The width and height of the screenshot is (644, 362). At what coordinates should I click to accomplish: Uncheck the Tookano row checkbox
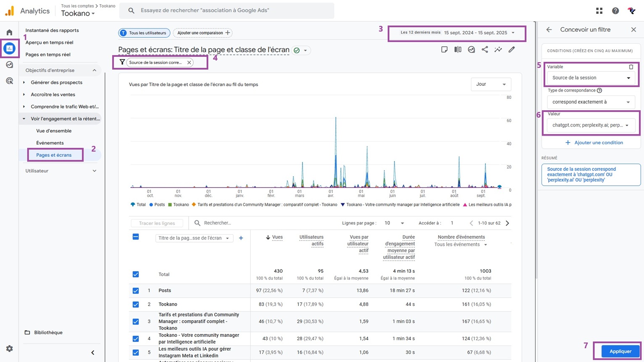pyautogui.click(x=136, y=304)
